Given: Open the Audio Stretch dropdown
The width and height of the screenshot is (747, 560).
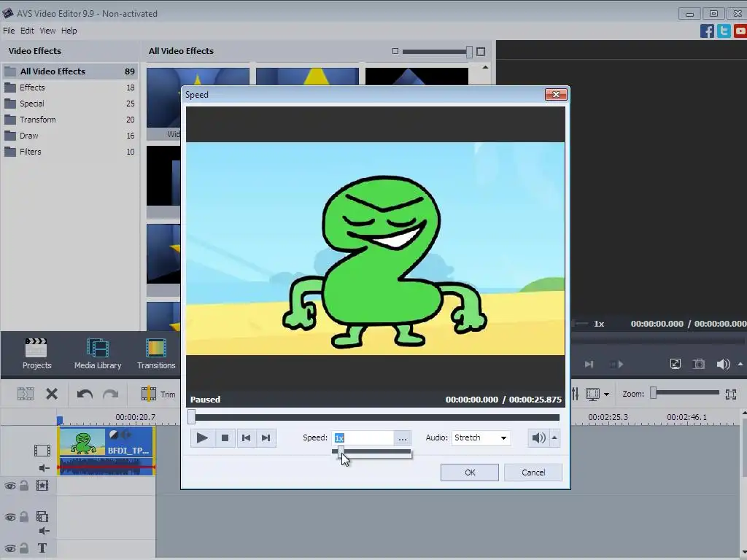Looking at the screenshot, I should pyautogui.click(x=481, y=437).
